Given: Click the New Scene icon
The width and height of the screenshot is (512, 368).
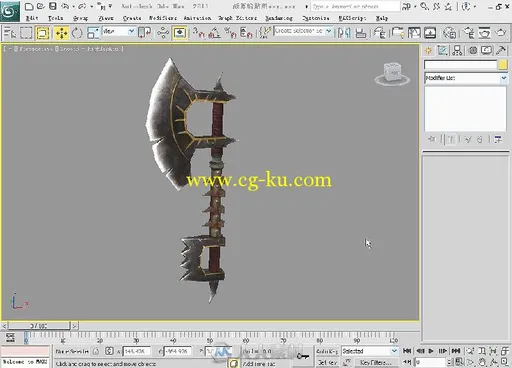Looking at the screenshot, I should coord(29,6).
